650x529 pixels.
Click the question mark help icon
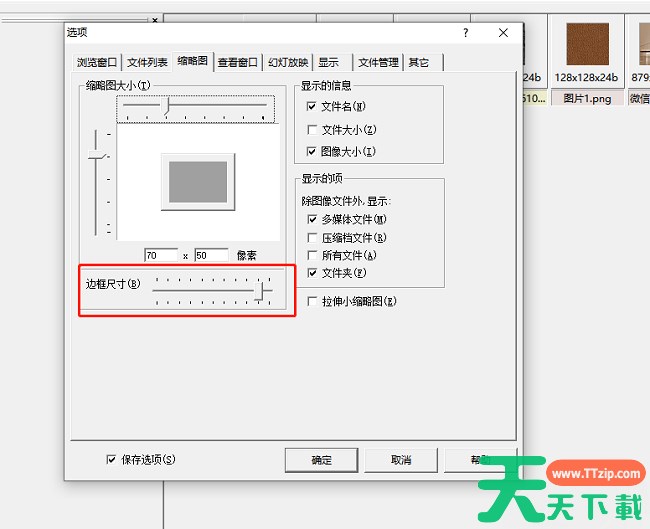point(466,33)
